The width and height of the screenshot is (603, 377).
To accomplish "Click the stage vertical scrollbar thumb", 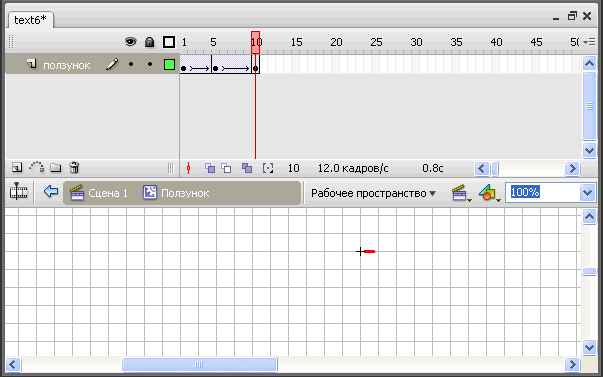I will pos(589,272).
